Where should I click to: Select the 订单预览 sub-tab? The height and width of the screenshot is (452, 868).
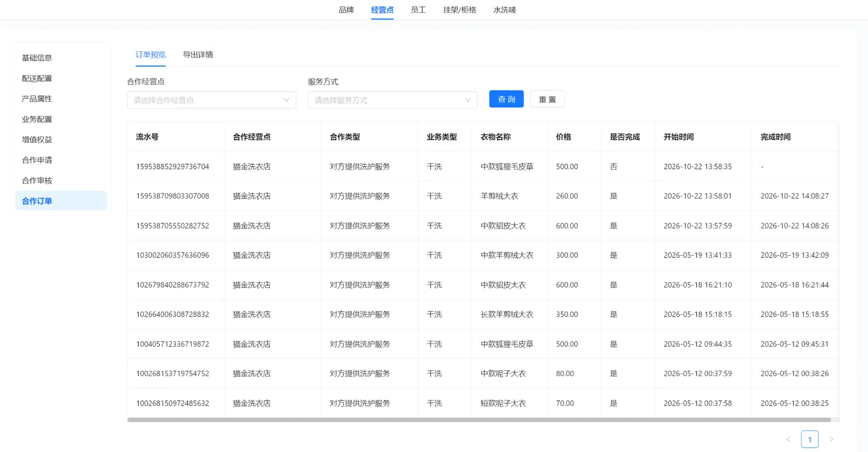click(151, 55)
